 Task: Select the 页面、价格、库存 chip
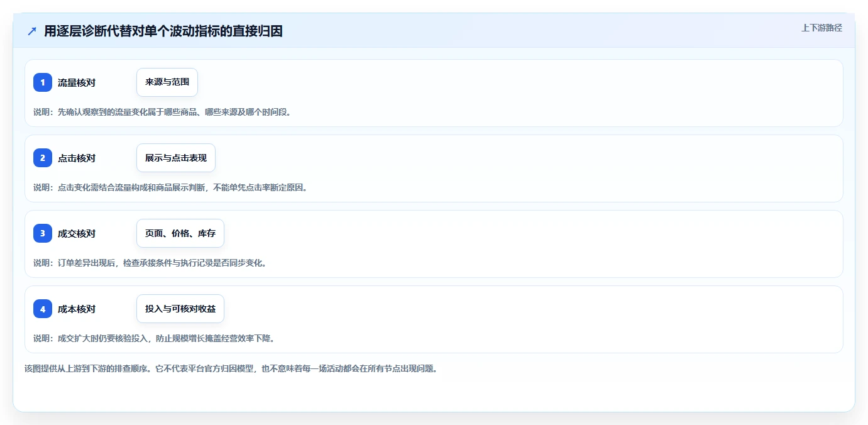click(180, 233)
